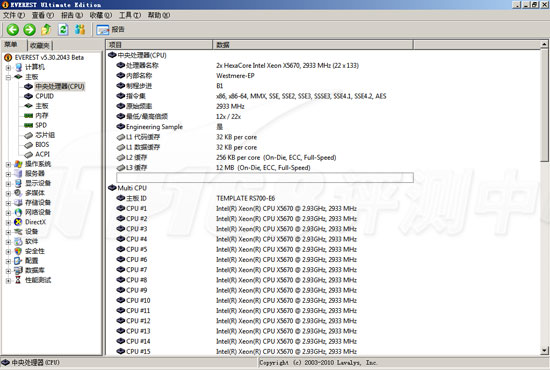Click the 网络设备 globe icon
550x370 pixels.
[18, 213]
